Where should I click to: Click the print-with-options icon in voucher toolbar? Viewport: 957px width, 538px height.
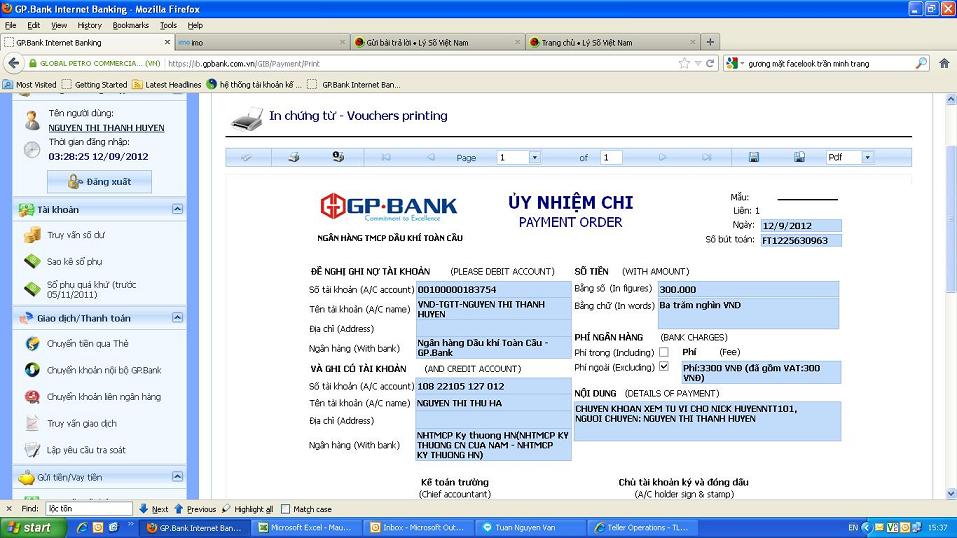tap(338, 158)
